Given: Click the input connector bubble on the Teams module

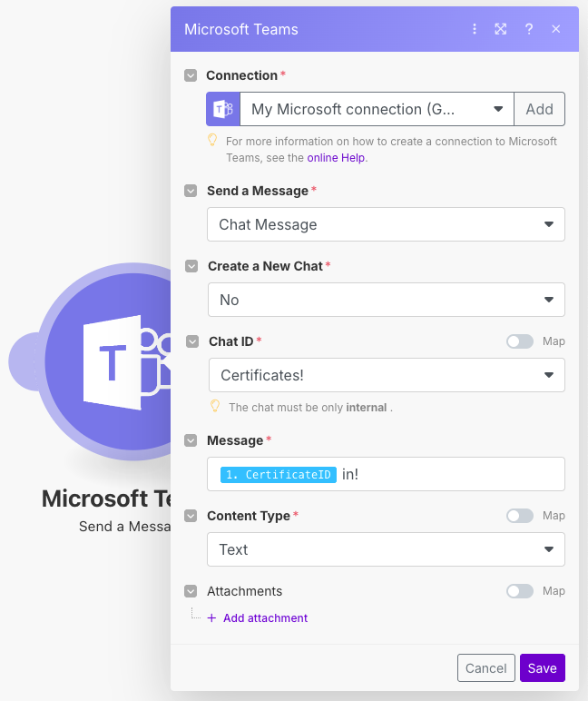Looking at the screenshot, I should pos(24,361).
